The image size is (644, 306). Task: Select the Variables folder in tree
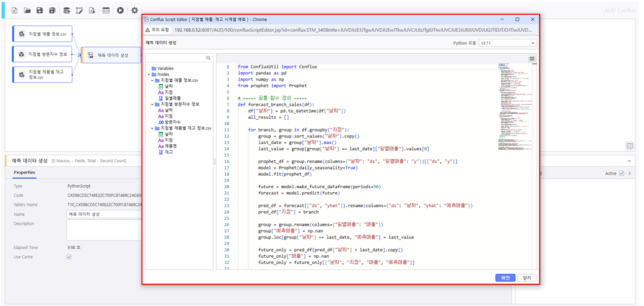[x=165, y=69]
